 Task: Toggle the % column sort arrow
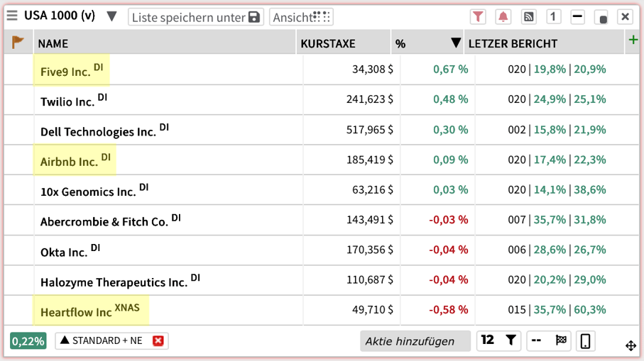(455, 43)
